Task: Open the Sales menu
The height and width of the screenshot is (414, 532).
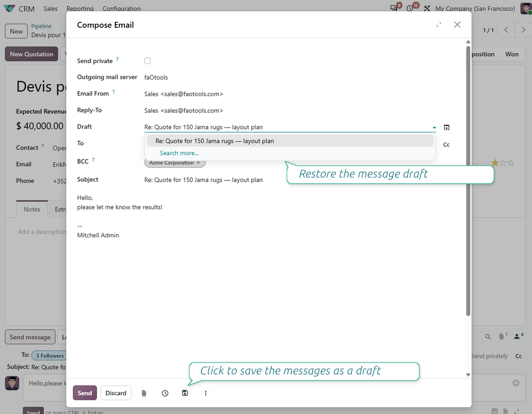Action: point(50,8)
